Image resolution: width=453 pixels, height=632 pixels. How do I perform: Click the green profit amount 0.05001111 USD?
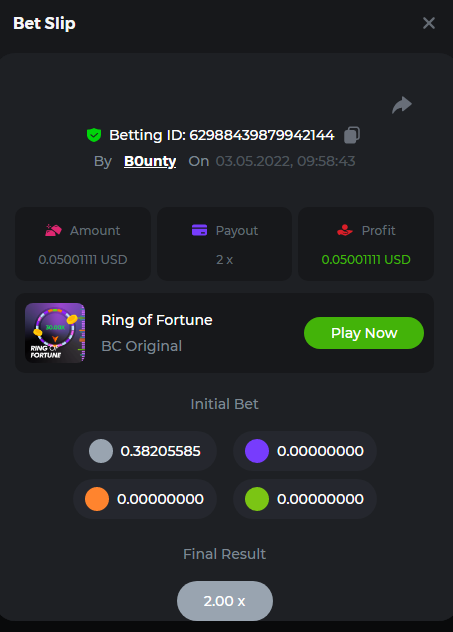[366, 260]
